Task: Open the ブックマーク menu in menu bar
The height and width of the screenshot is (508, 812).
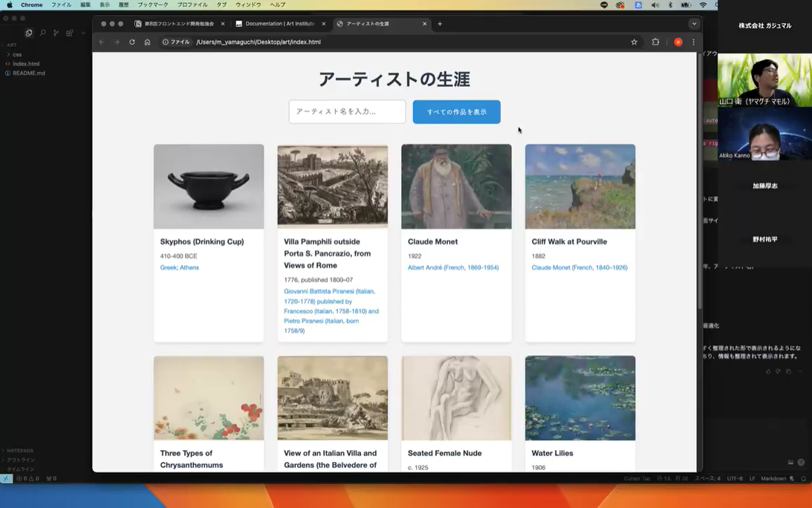Action: point(153,4)
